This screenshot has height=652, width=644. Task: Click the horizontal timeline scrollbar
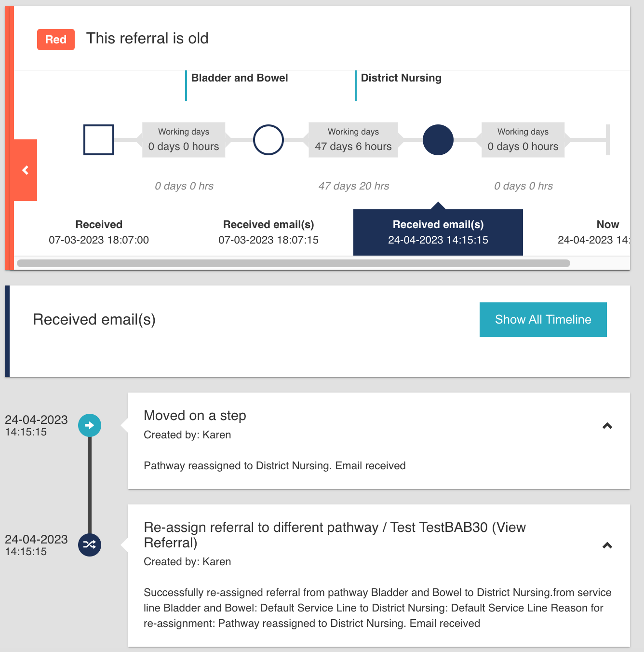pyautogui.click(x=293, y=263)
